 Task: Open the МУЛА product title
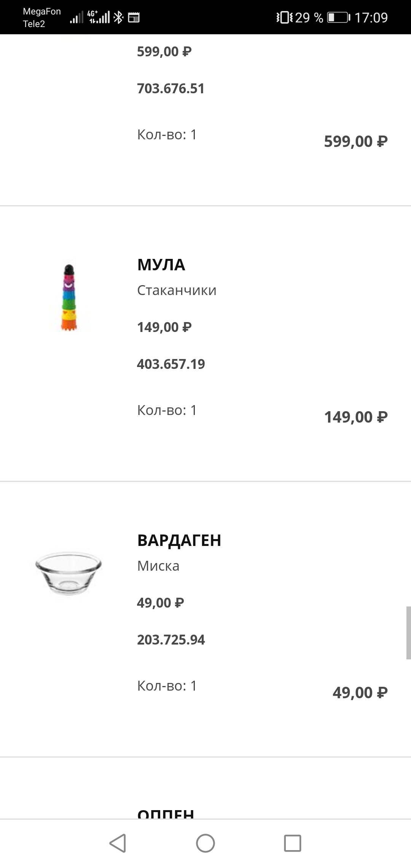coord(161,265)
